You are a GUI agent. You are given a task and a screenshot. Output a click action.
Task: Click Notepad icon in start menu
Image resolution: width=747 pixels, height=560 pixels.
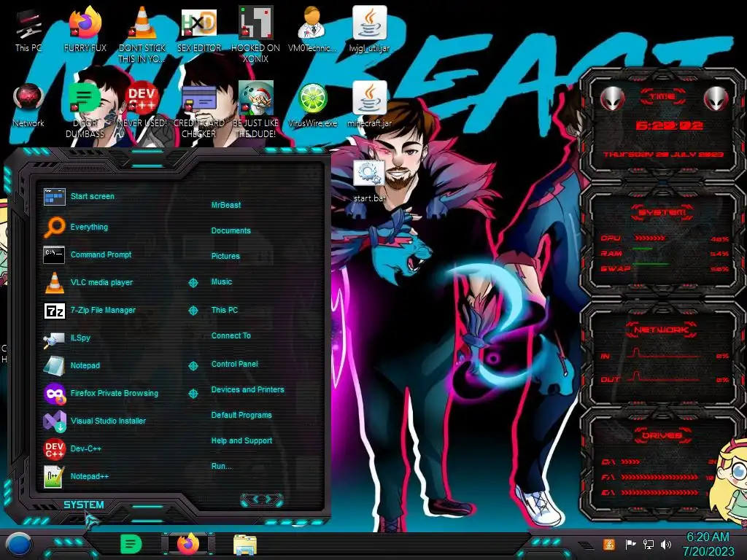(x=54, y=366)
